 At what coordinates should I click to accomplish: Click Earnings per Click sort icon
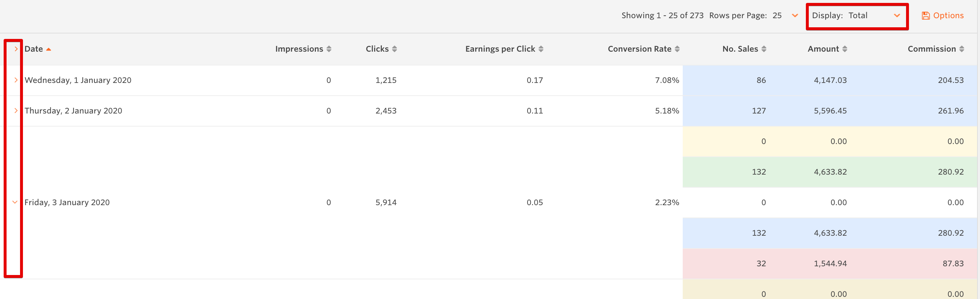pos(541,49)
